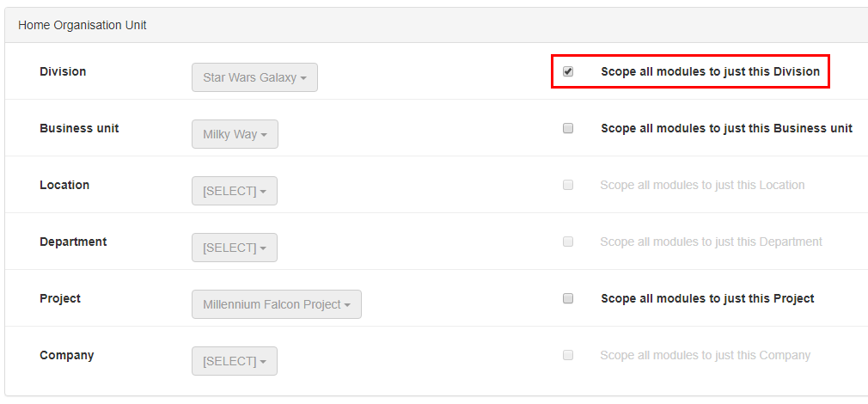Click the Department field label
Screen dimensions: 868x404
(x=73, y=242)
